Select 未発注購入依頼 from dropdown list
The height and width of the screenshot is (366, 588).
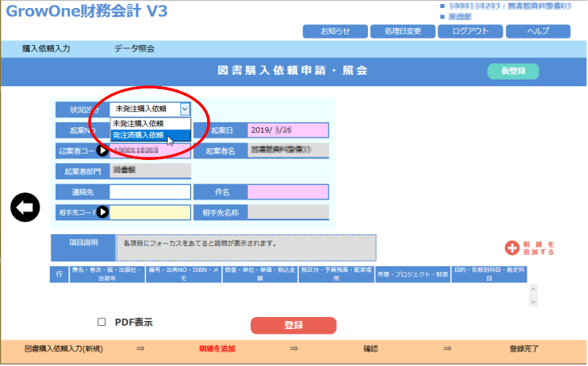(x=151, y=124)
